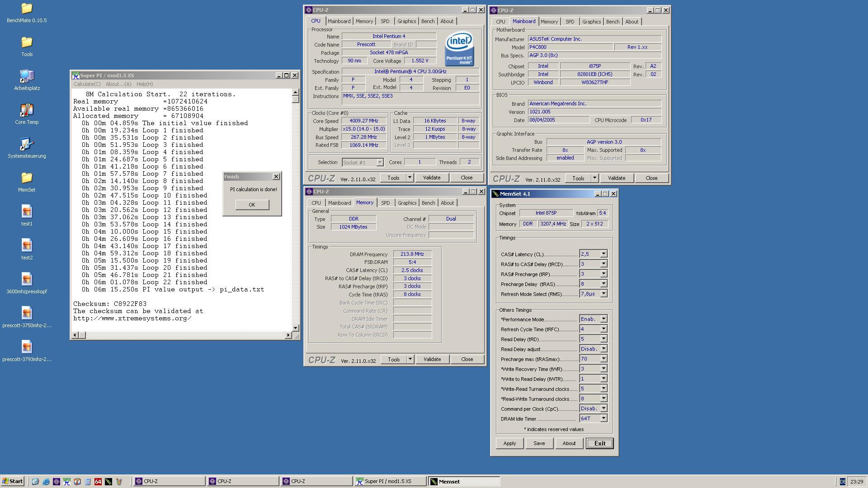The height and width of the screenshot is (488, 868).
Task: Launch Super PI from quick launch bar
Action: click(x=66, y=482)
